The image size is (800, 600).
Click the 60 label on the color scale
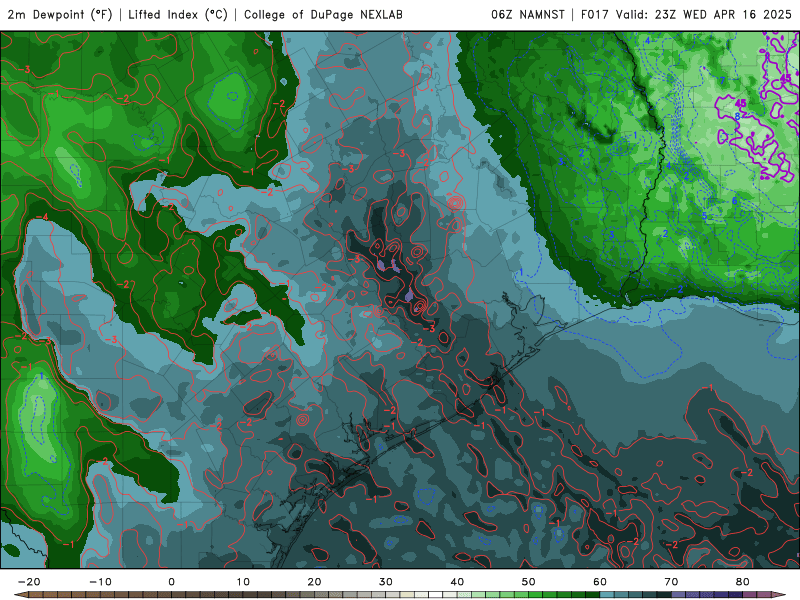point(600,582)
